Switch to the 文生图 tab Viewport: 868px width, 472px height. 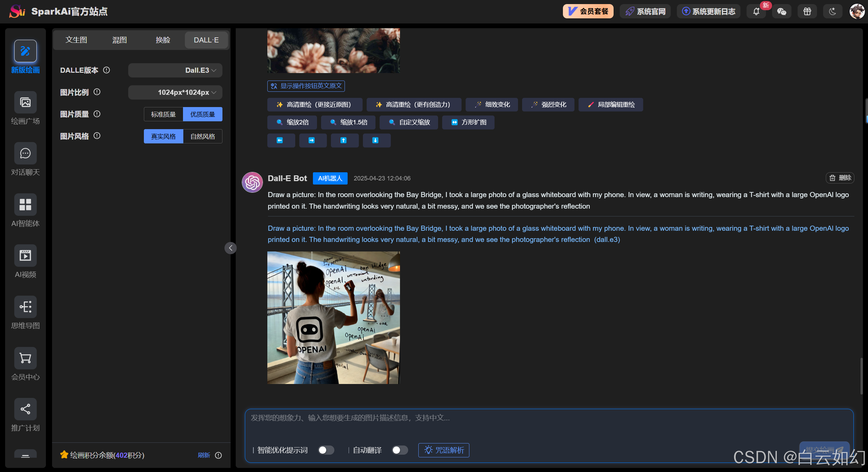76,40
